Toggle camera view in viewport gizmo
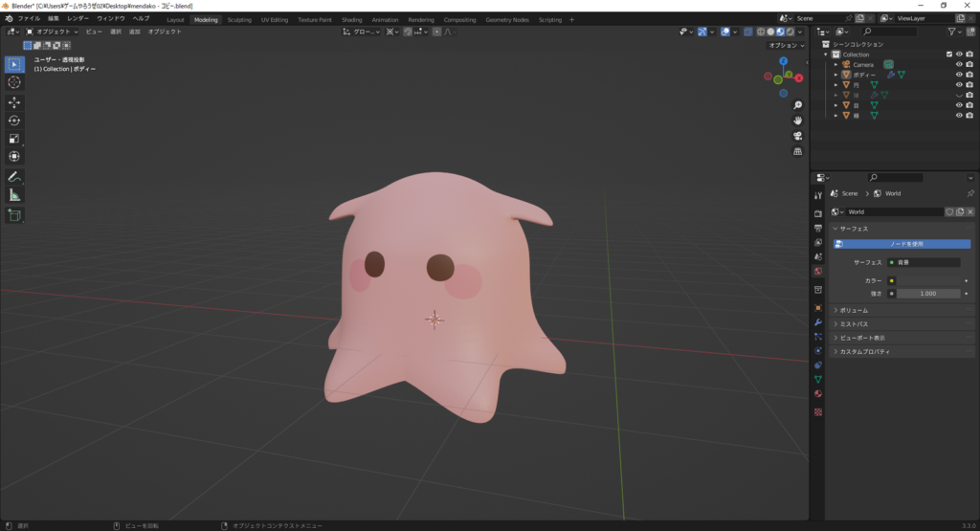The width and height of the screenshot is (980, 531). click(797, 136)
